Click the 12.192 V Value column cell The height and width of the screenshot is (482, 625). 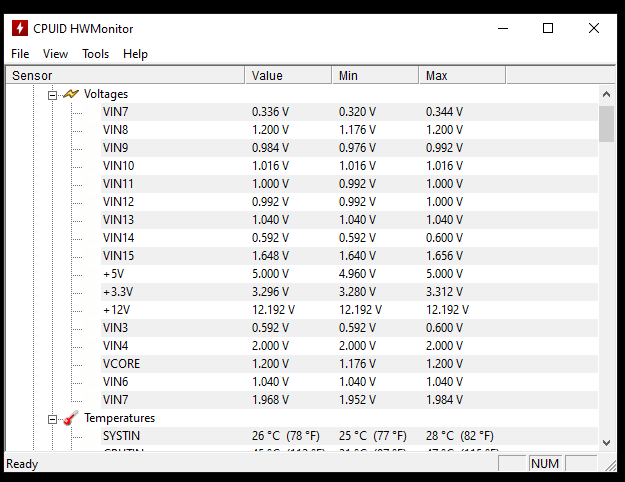point(273,310)
